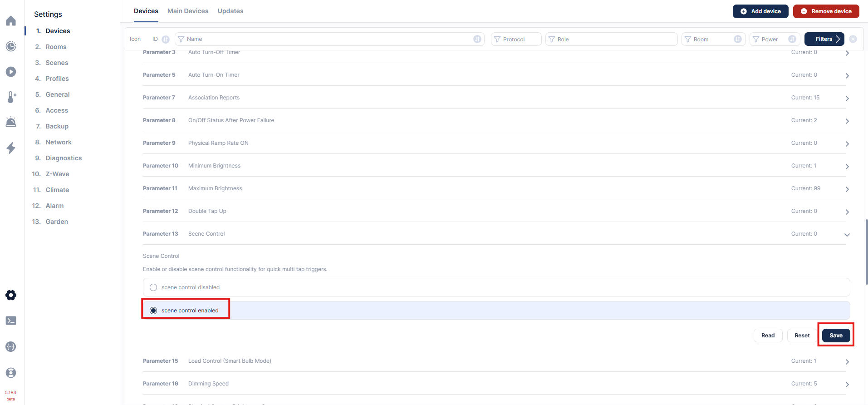This screenshot has width=868, height=405.
Task: Open the energy lightning bolt icon
Action: 11,148
